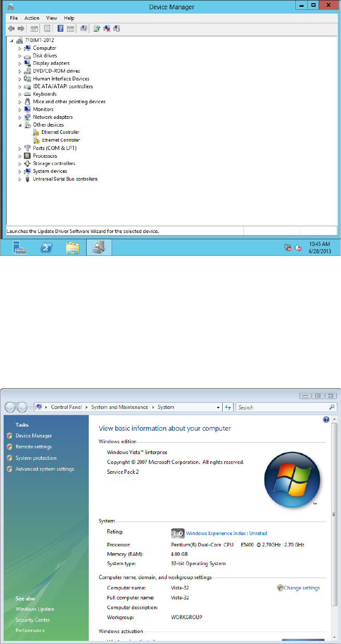Select the second Ethernet Controller warning icon
341x644 pixels.
[36, 140]
